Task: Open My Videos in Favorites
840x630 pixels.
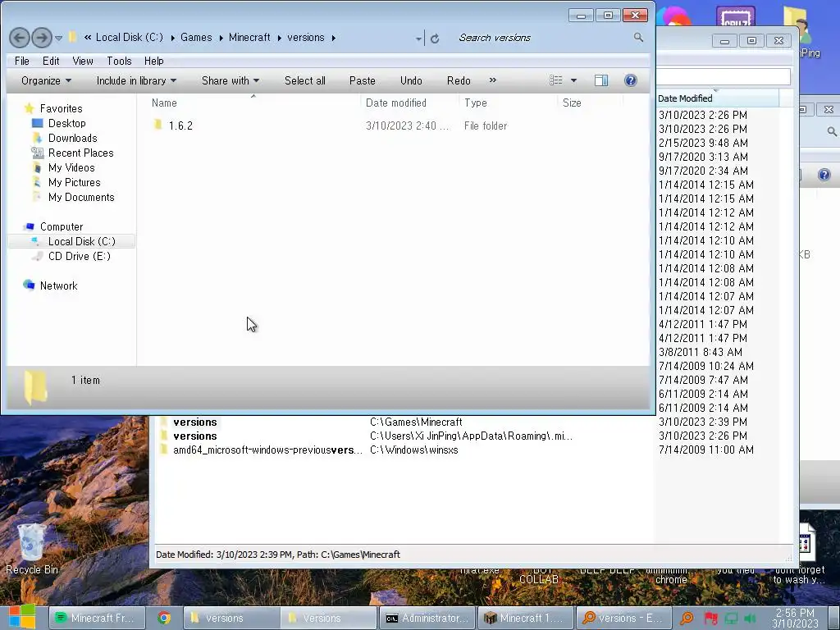Action: coord(71,167)
